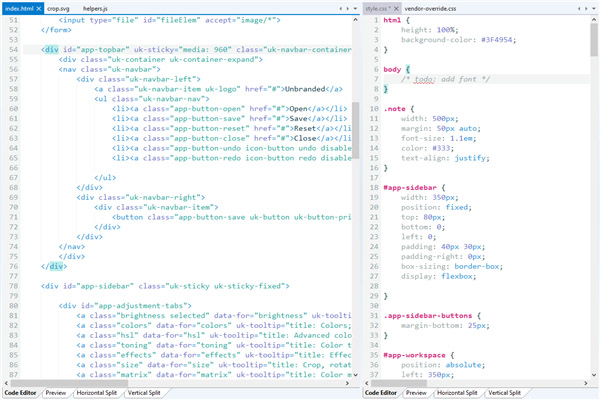Click right pane horizontal scrollbar thumb
This screenshot has height=400, width=600.
[x=399, y=383]
